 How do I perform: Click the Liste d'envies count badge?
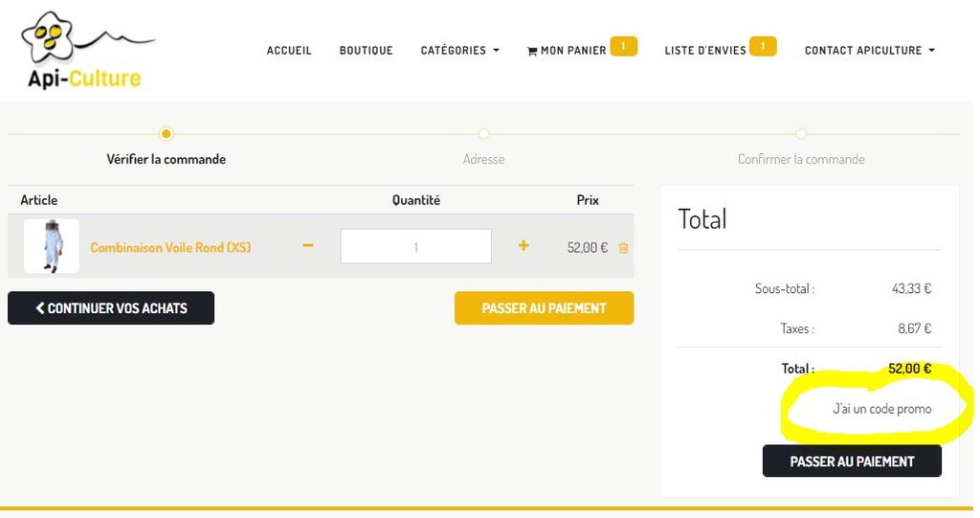(763, 46)
